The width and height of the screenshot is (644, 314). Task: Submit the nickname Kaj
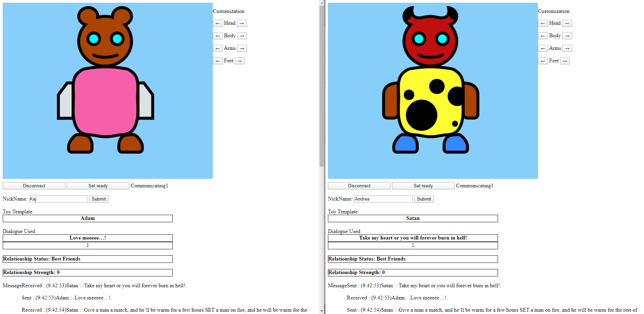click(x=99, y=199)
